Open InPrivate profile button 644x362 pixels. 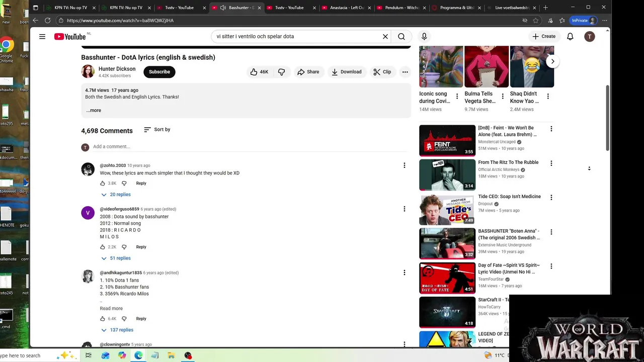584,21
